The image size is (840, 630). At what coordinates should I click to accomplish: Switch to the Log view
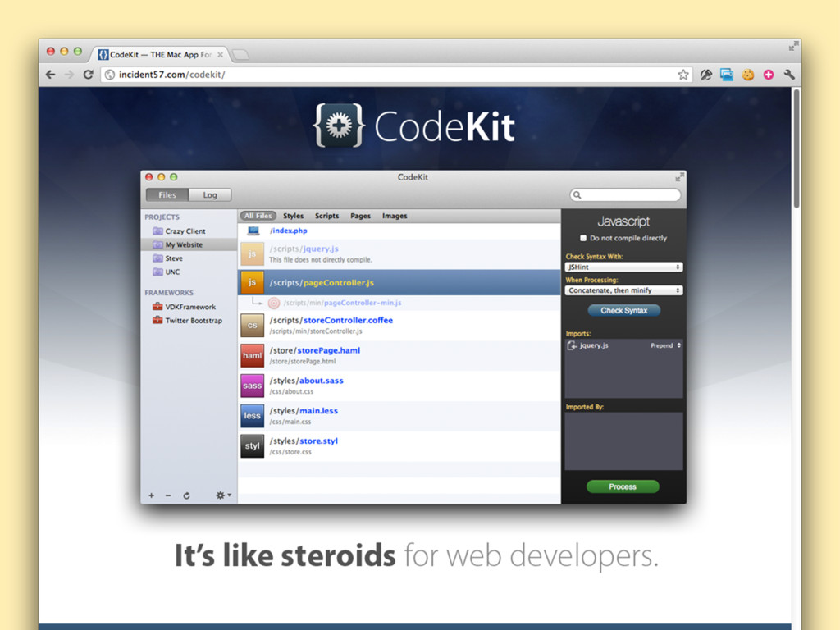click(210, 195)
